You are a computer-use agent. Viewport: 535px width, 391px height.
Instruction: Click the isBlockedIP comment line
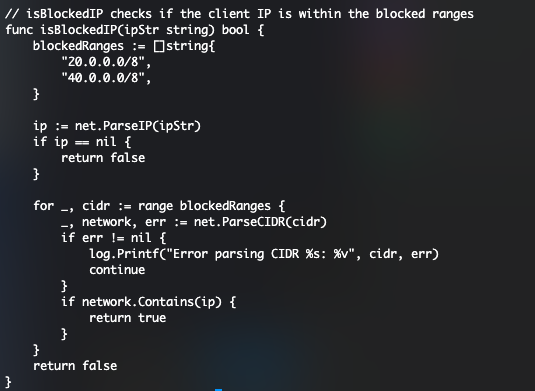coord(239,14)
